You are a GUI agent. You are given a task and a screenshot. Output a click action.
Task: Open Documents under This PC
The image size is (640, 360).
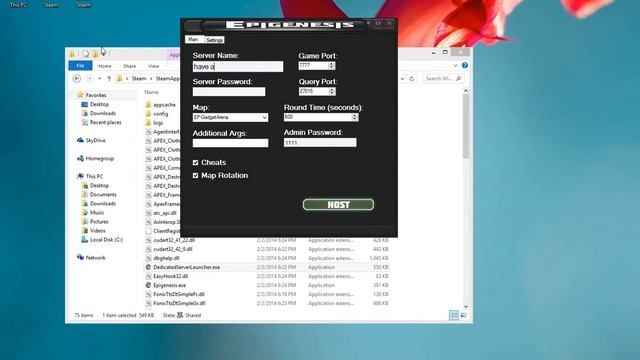pyautogui.click(x=103, y=194)
